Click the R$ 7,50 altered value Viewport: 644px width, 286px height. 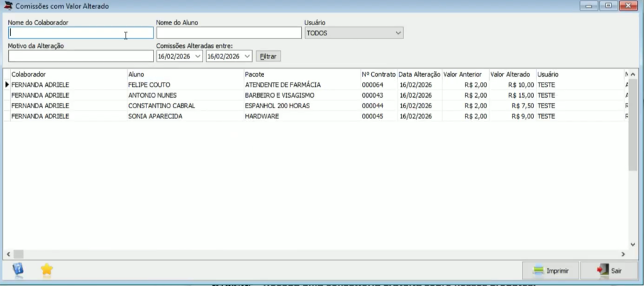pyautogui.click(x=523, y=106)
